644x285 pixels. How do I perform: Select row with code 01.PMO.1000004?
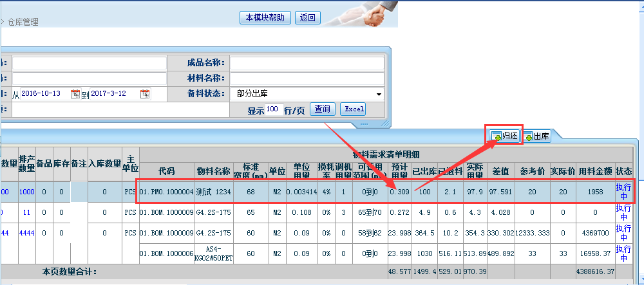click(x=167, y=192)
